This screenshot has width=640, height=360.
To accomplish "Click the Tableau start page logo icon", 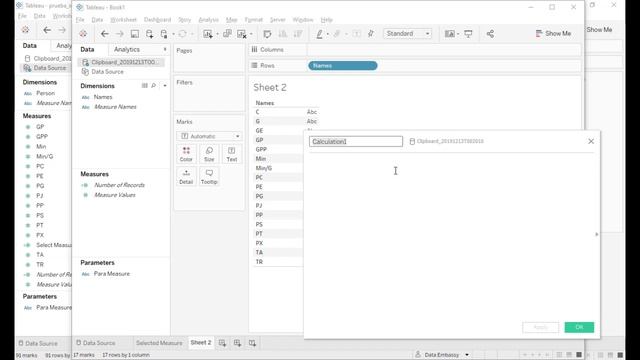I will coord(83,34).
